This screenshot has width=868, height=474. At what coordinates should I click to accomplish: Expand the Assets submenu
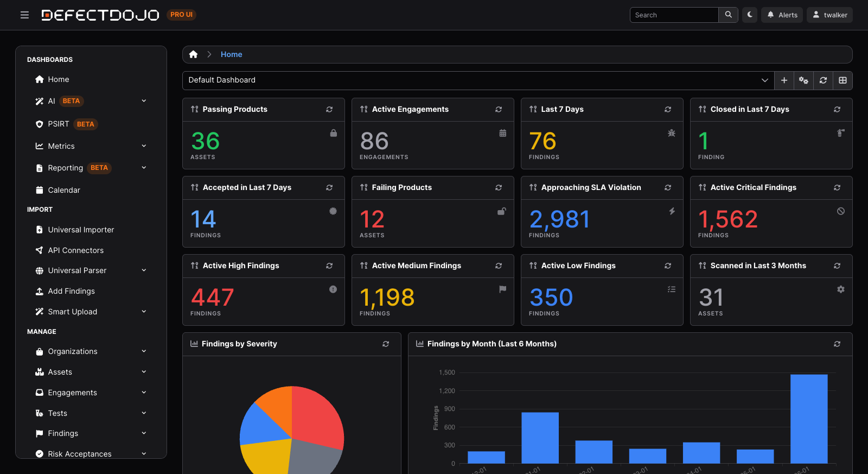(x=91, y=372)
